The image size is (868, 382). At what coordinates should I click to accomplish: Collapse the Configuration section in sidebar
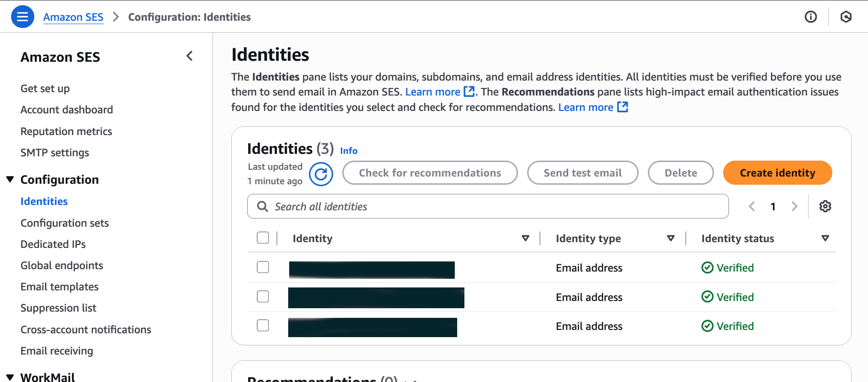click(x=10, y=179)
